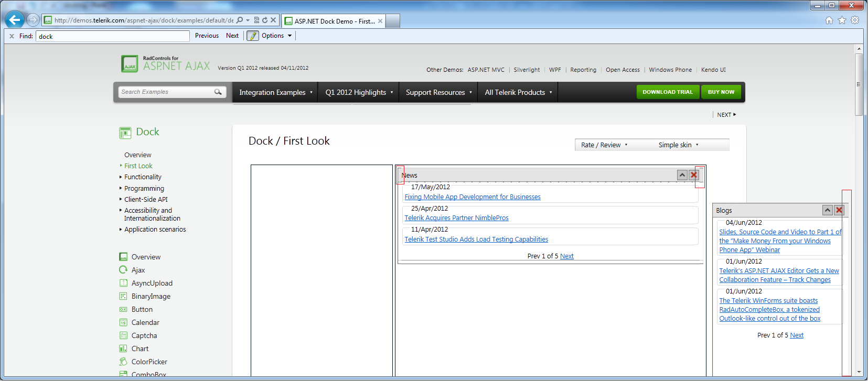Close the Find bar with its X
The image size is (868, 381).
(12, 36)
